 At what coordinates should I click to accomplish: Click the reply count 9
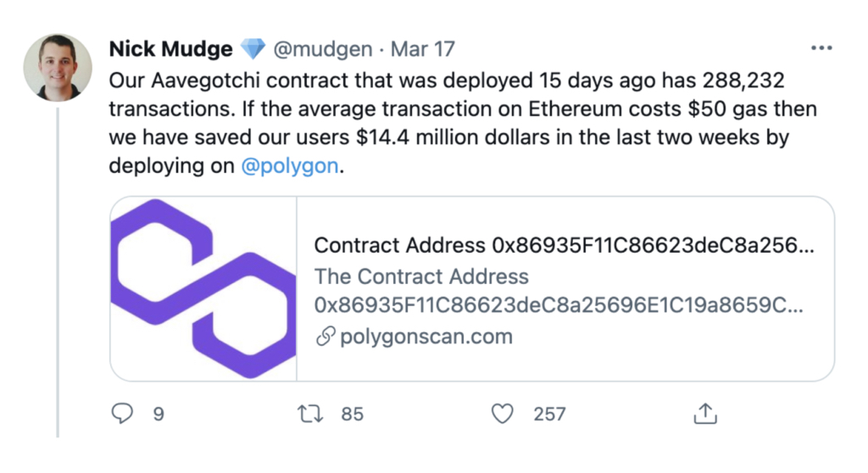(158, 414)
